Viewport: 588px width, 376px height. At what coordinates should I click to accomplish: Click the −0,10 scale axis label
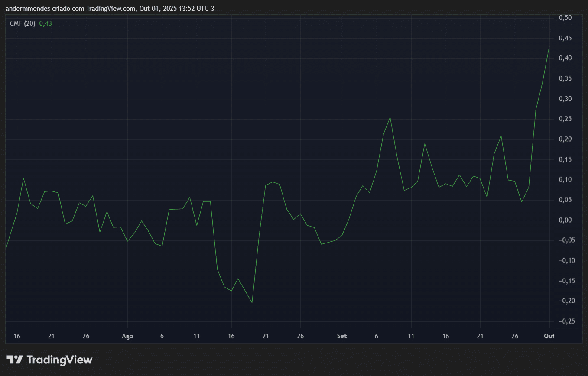click(564, 260)
